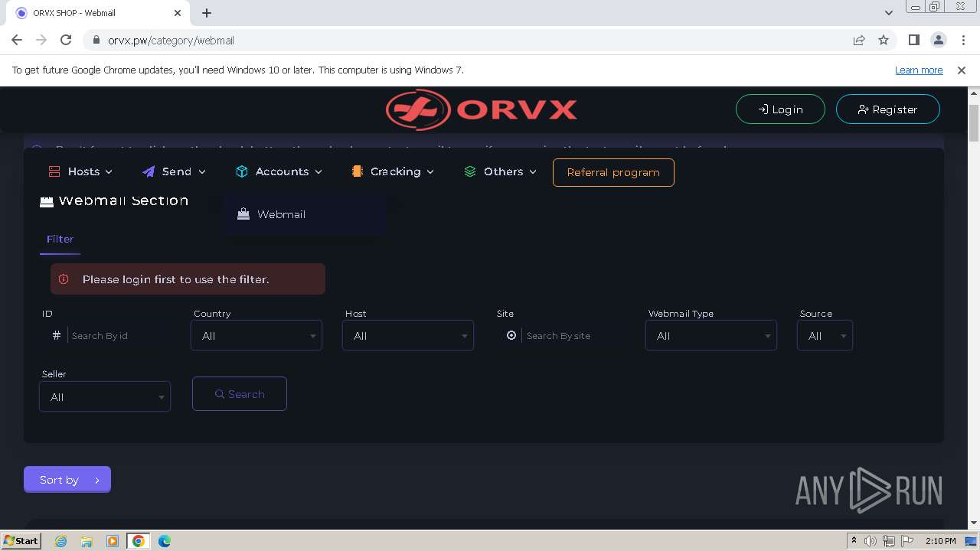The height and width of the screenshot is (551, 980).
Task: Dismiss the Chrome update notice
Action: (x=962, y=70)
